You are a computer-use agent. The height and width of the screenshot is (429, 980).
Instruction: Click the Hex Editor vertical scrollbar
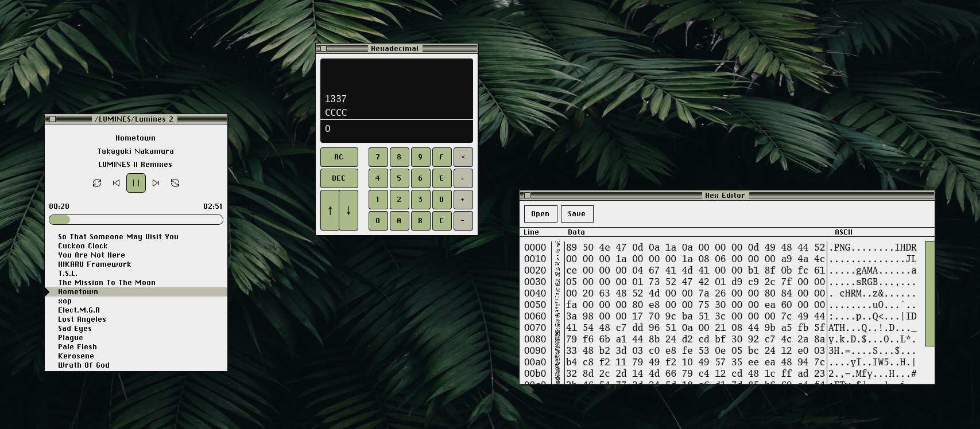(x=929, y=294)
